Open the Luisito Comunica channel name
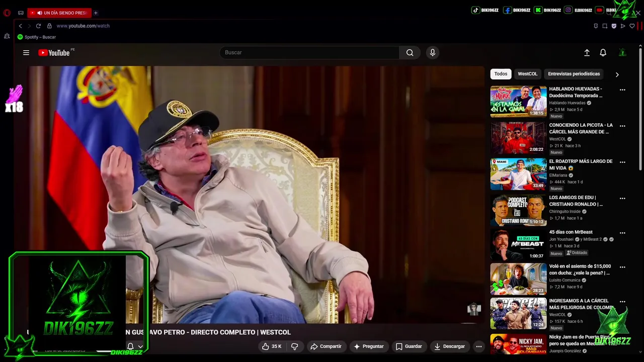644x362 pixels. click(x=565, y=280)
